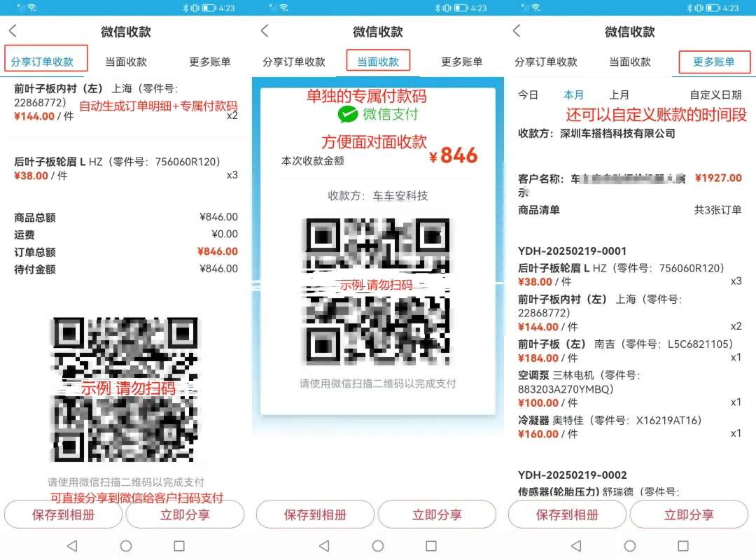
Task: Click the 待付金额 row on the left screen
Action: (x=126, y=269)
